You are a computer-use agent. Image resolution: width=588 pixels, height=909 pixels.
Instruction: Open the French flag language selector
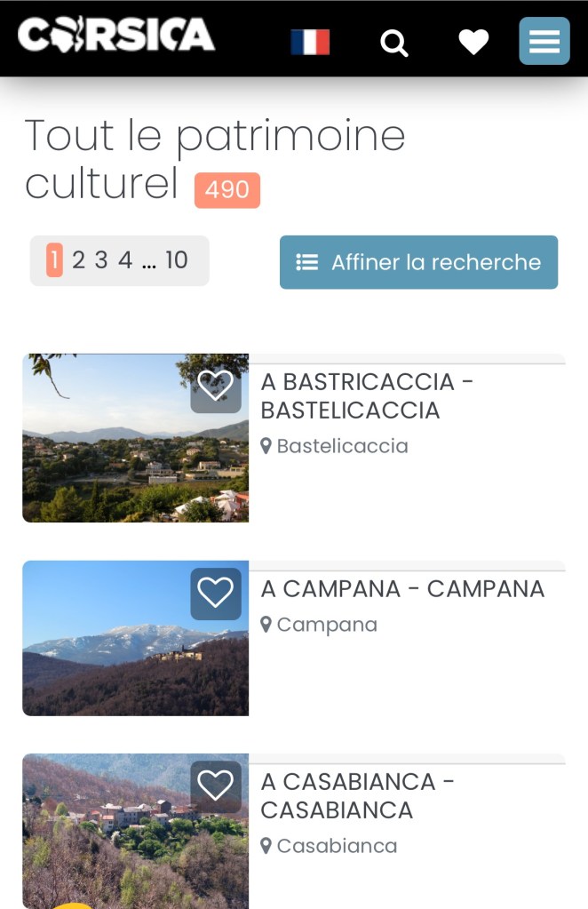pos(310,42)
